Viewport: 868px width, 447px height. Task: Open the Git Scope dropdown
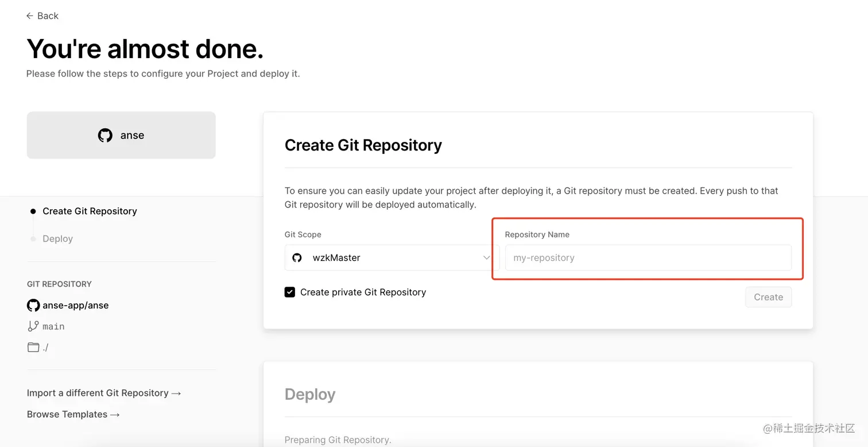390,258
